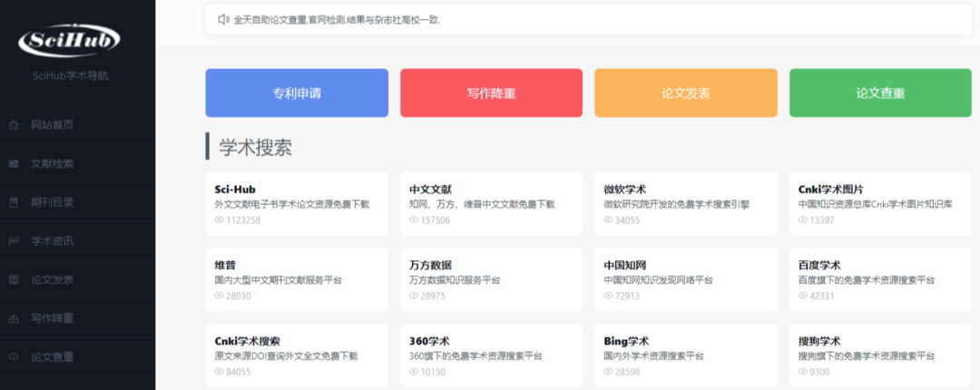Click the description 微软研究院开发的免费学术搜索引擎
Screen dimensions: 980x390
coord(676,204)
